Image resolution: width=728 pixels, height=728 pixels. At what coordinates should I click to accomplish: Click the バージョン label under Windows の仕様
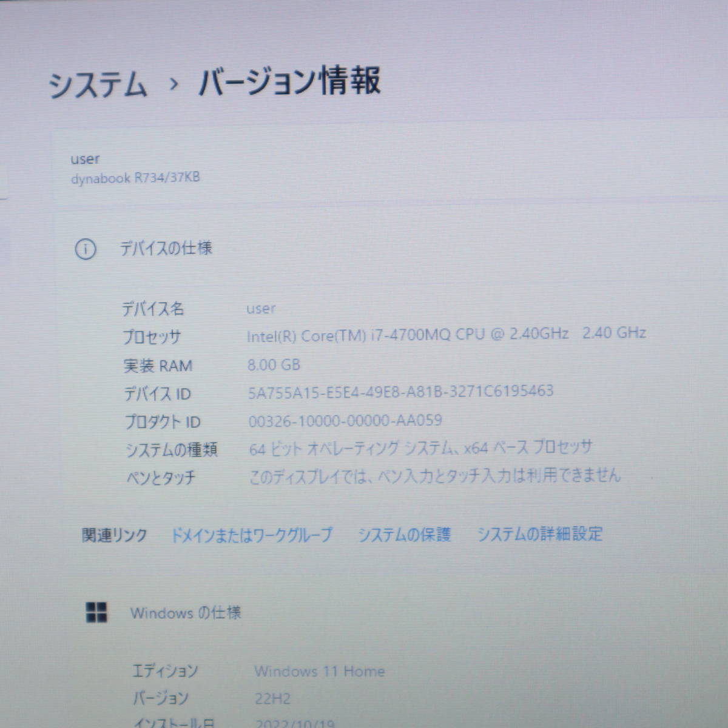pos(160,699)
